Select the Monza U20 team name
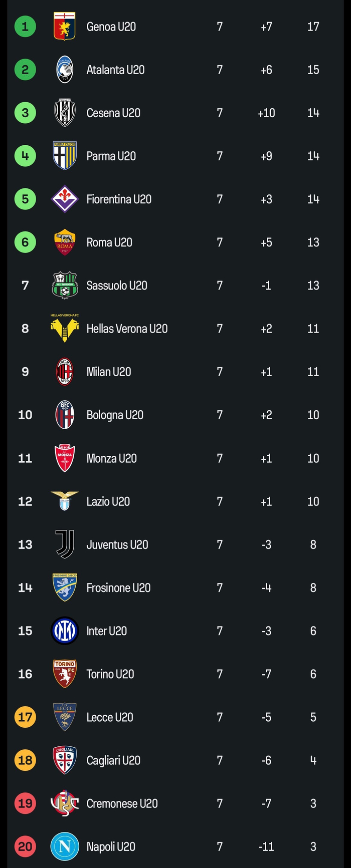Screen dimensions: 351x868 pos(111,458)
